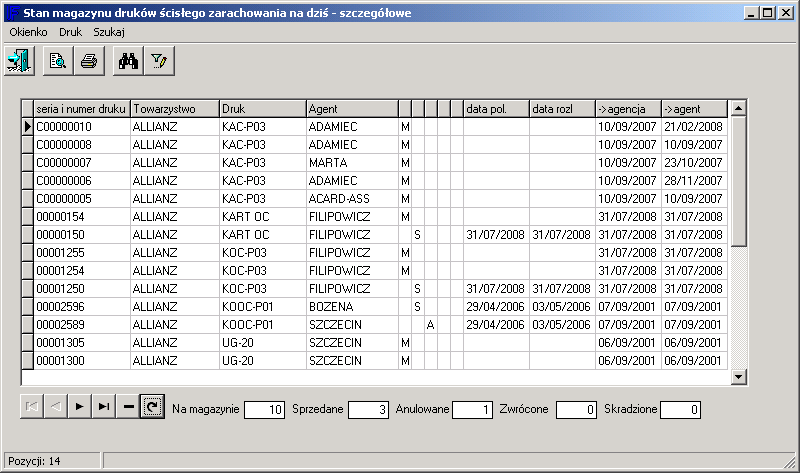Select cell C00000005

coord(82,199)
